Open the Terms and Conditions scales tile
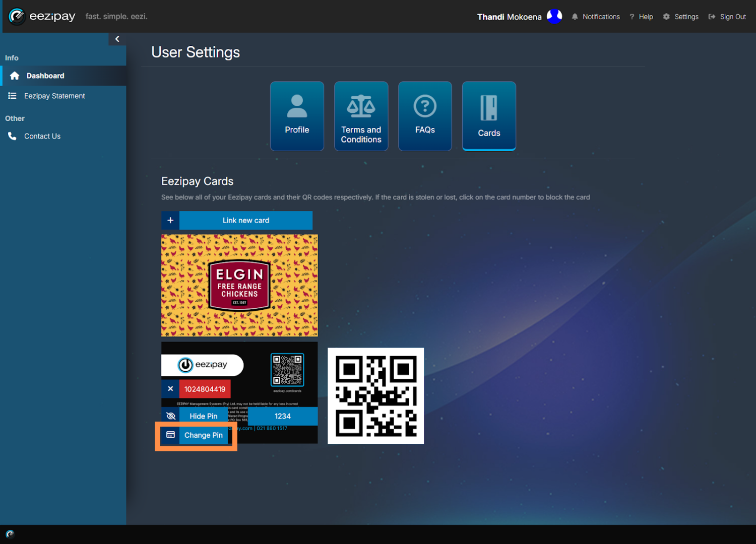This screenshot has height=544, width=756. click(x=361, y=116)
